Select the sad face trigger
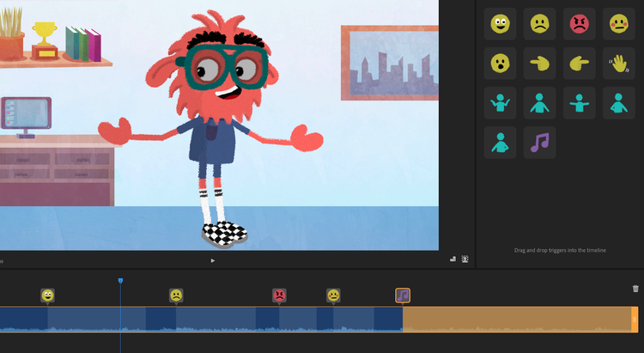The height and width of the screenshot is (353, 644). pyautogui.click(x=540, y=23)
